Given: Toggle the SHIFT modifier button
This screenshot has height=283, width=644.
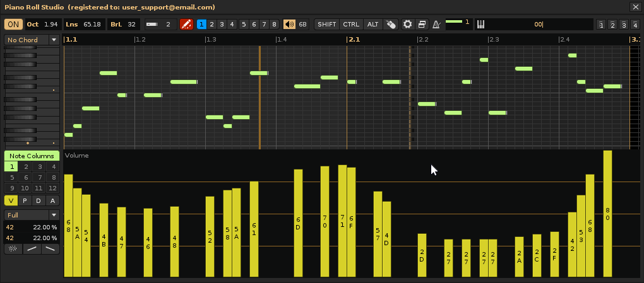Looking at the screenshot, I should (327, 25).
